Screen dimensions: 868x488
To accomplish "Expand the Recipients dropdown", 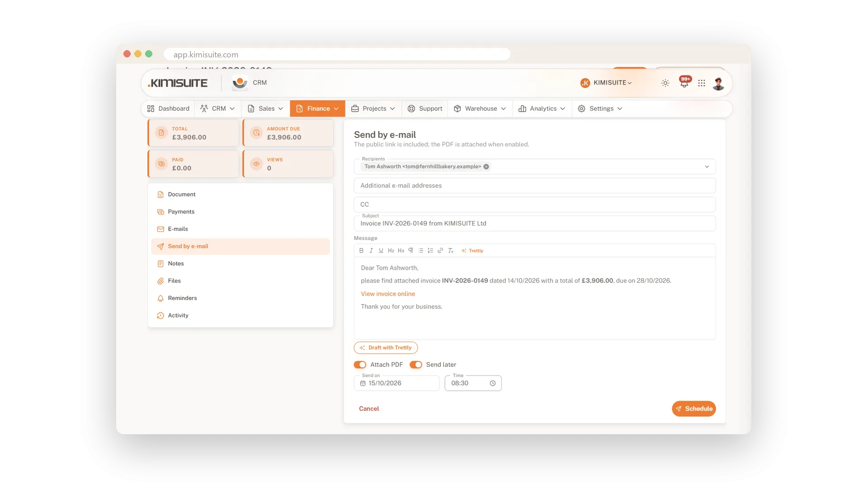I will (707, 167).
